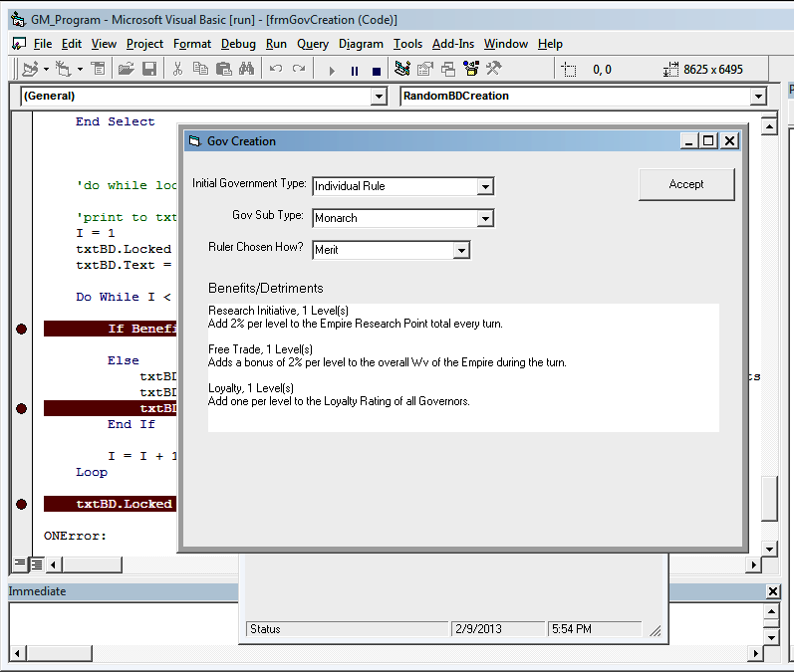Expand the Ruler Chosen How dropdown
Viewport: 794px width, 672px height.
pos(460,250)
